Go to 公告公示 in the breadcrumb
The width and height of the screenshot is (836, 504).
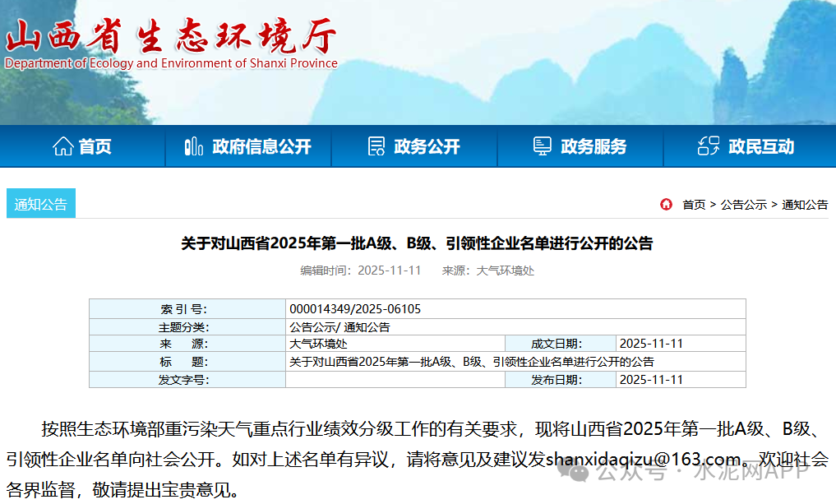743,205
